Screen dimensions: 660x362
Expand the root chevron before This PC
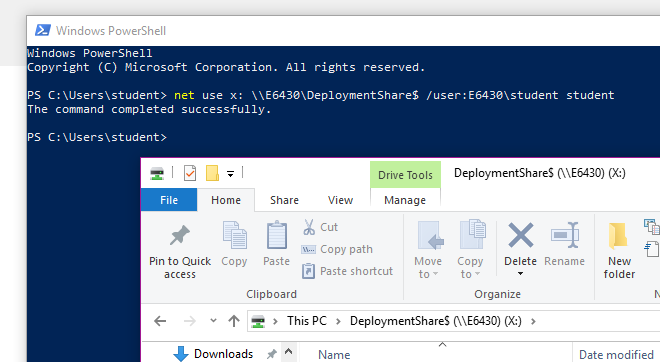275,322
